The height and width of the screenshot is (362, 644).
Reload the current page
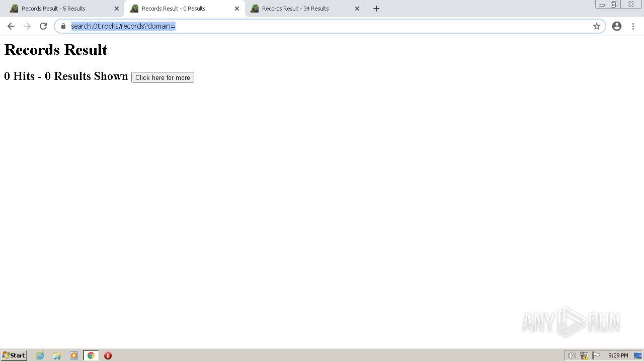[43, 26]
